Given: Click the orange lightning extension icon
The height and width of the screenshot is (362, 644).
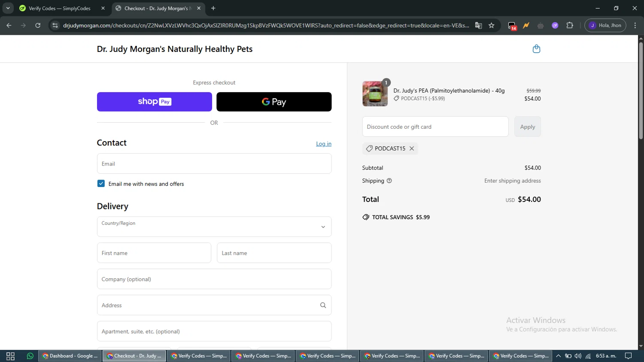Looking at the screenshot, I should coord(526,25).
